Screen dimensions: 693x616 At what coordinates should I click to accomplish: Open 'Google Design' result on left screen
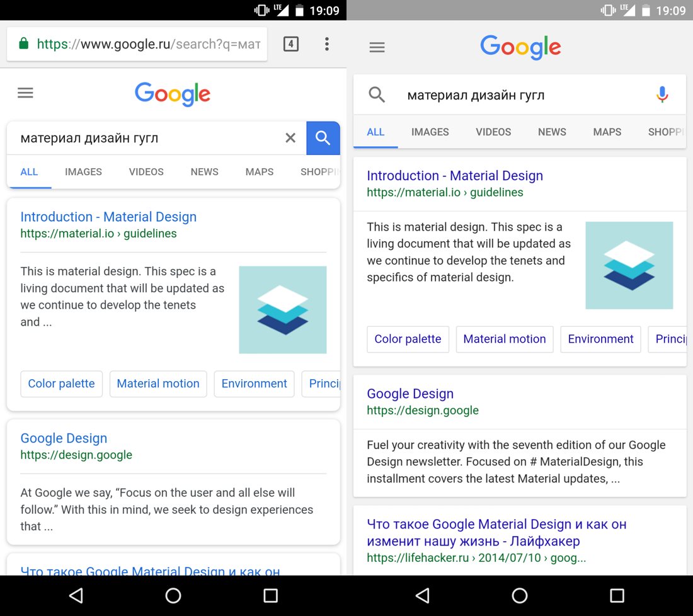pyautogui.click(x=64, y=438)
